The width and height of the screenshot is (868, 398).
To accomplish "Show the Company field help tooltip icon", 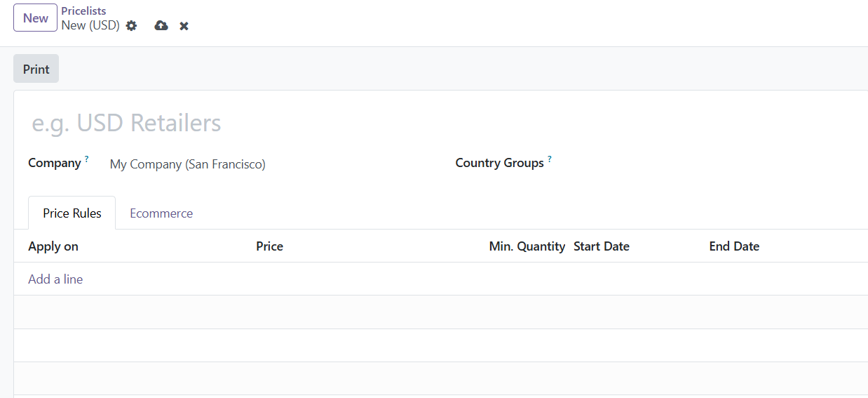I will pyautogui.click(x=87, y=159).
